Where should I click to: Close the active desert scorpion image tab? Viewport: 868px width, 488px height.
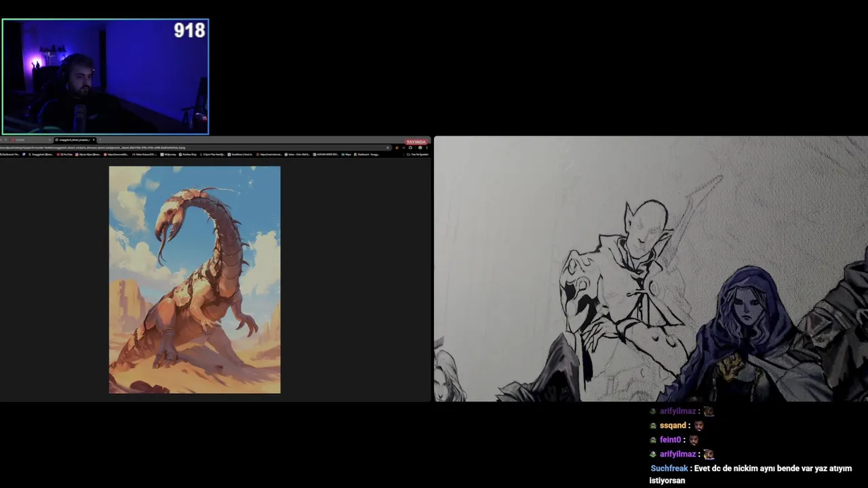click(94, 140)
